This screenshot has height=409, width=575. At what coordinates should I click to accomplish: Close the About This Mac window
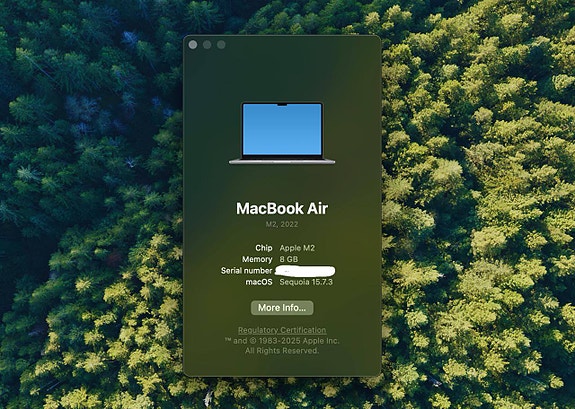(x=193, y=45)
